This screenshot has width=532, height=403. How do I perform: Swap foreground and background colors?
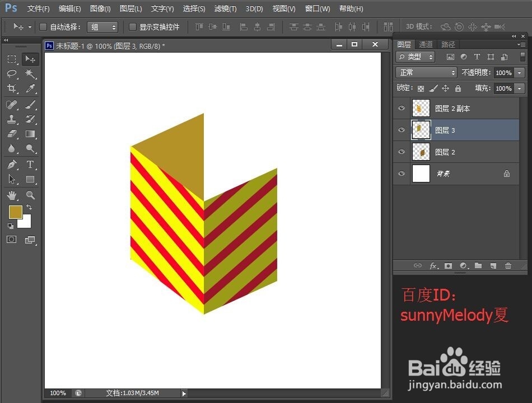point(29,207)
